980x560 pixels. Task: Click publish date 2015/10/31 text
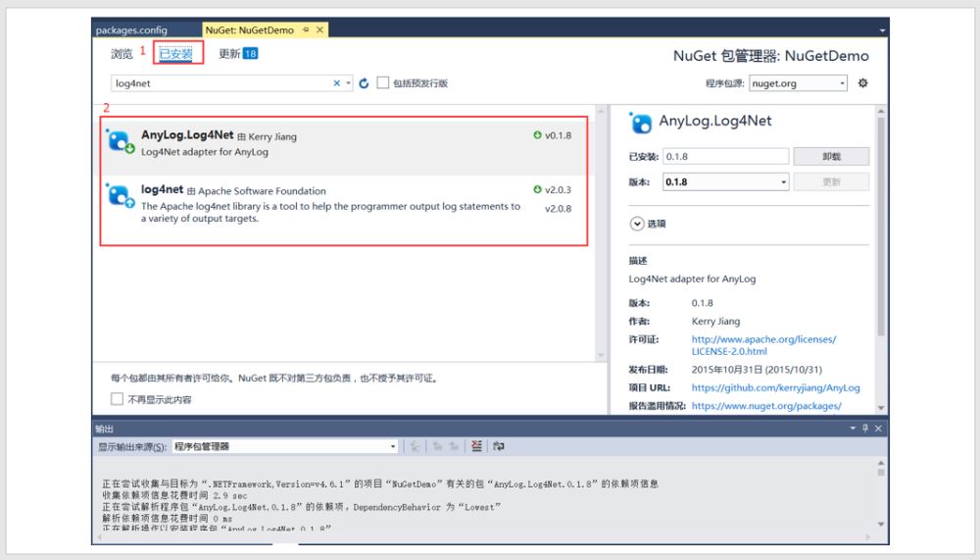click(x=757, y=370)
